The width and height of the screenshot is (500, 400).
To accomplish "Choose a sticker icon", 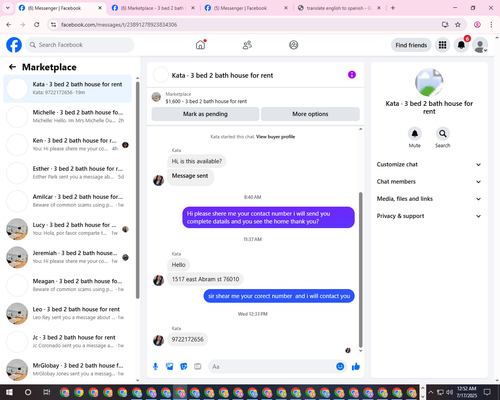I will click(x=184, y=367).
